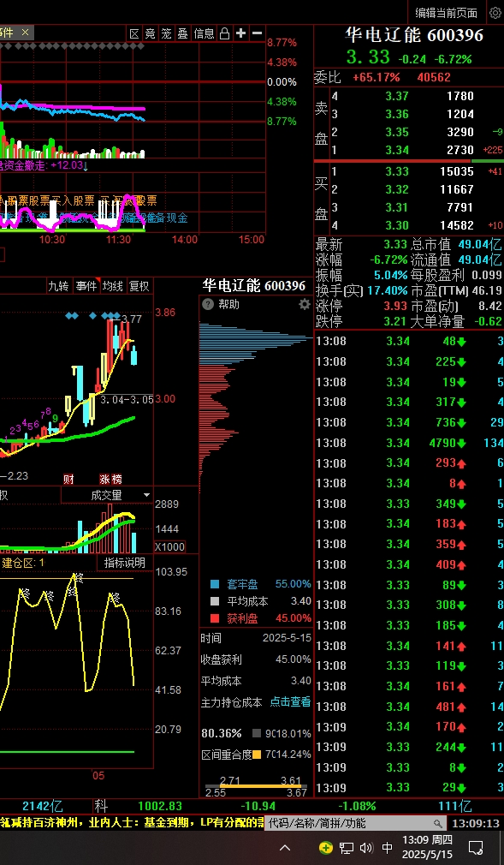Select buy level 1 price 3.33
Screen dimensions: 504x865
point(397,171)
